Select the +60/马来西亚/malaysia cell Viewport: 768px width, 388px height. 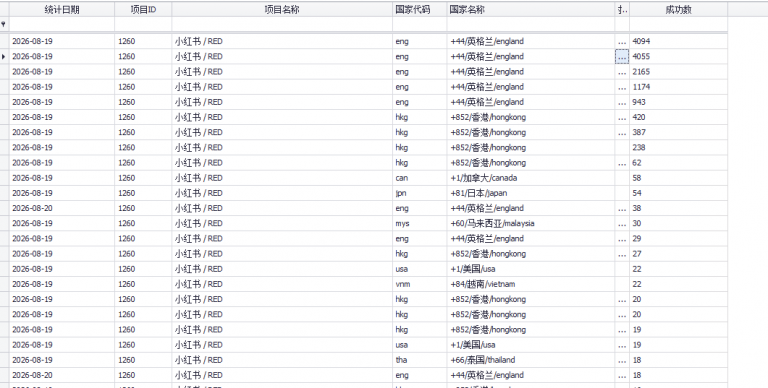click(x=531, y=224)
